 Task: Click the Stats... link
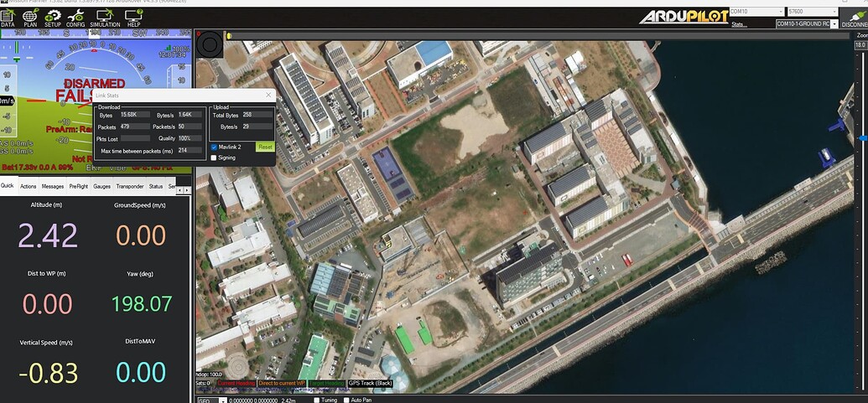point(738,24)
